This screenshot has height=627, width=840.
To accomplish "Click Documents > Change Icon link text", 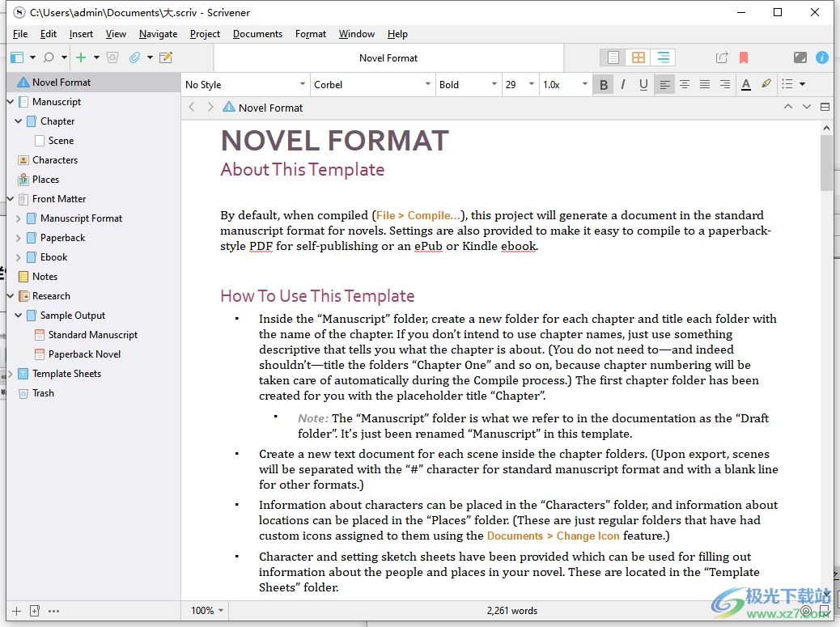I will [x=553, y=536].
